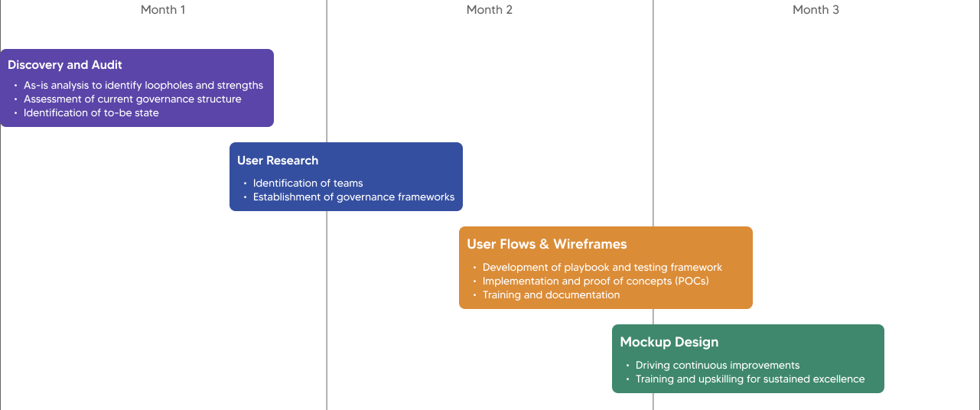Click the Mockup Design card title
This screenshot has width=980, height=410.
[669, 342]
